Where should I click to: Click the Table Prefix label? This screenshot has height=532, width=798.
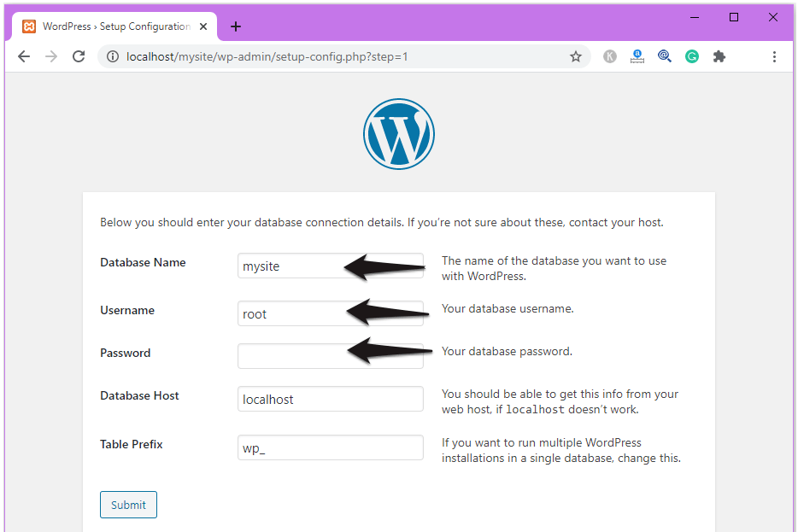coord(132,444)
